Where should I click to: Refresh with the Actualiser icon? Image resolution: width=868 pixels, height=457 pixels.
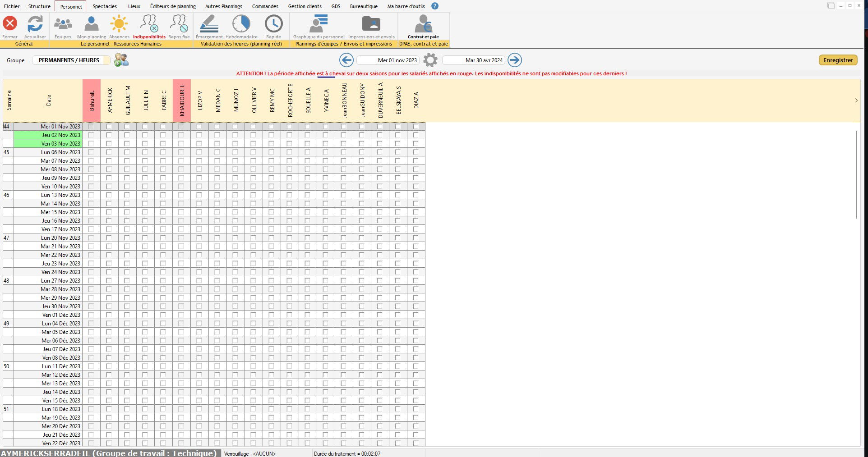[x=35, y=23]
